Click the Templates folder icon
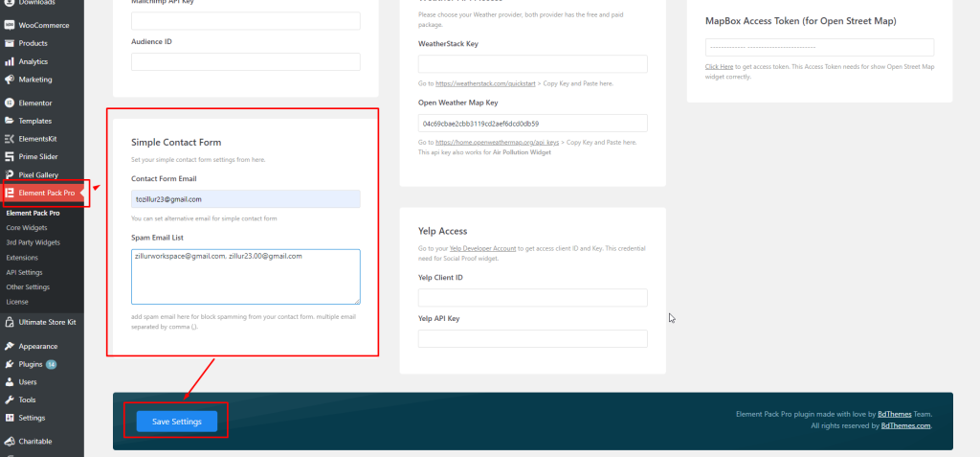This screenshot has width=980, height=457. 10,121
